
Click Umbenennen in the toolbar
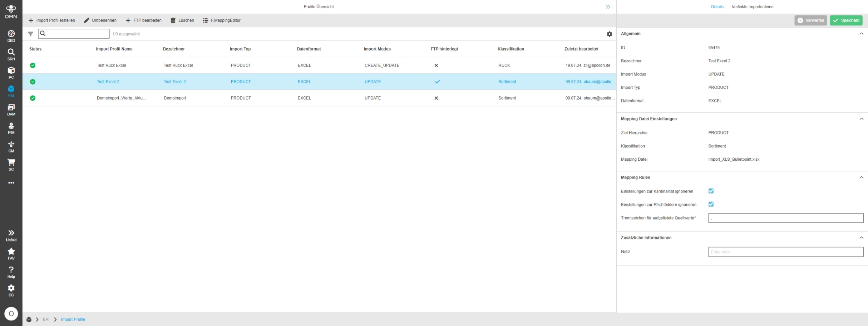click(100, 20)
